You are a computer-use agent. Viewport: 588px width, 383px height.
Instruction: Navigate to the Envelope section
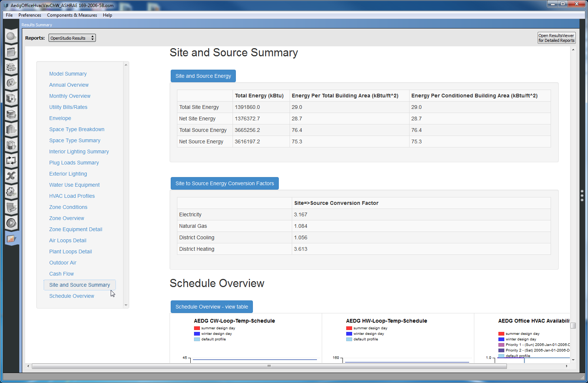coord(60,118)
